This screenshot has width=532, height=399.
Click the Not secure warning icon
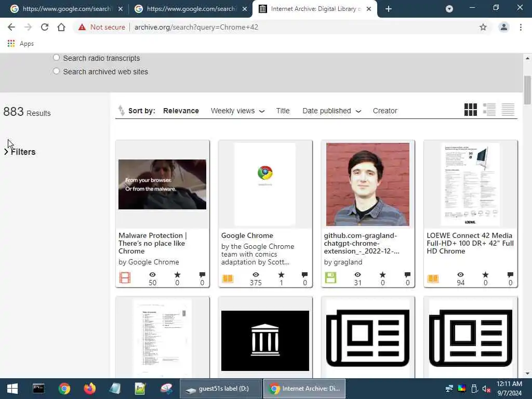pyautogui.click(x=82, y=27)
